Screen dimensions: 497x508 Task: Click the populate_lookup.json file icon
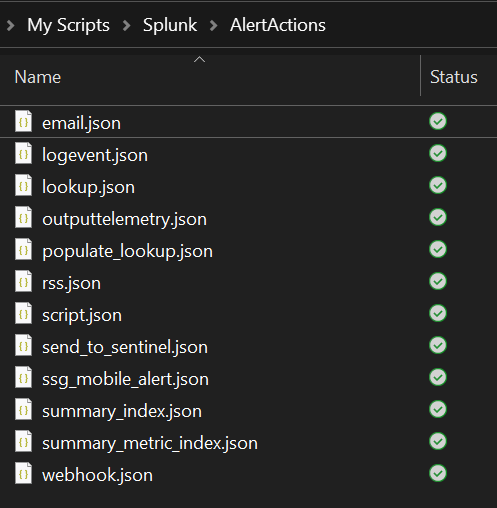(23, 249)
